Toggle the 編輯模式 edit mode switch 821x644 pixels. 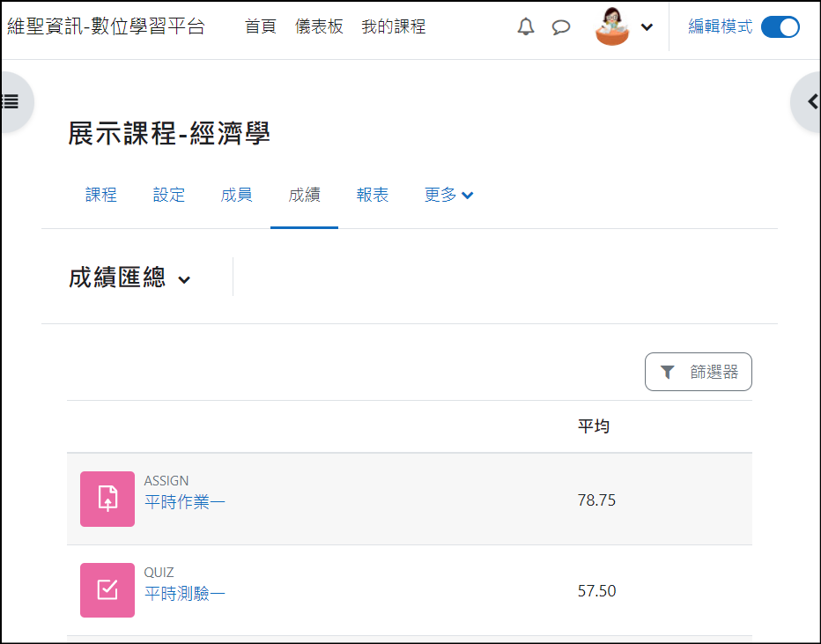tap(780, 27)
